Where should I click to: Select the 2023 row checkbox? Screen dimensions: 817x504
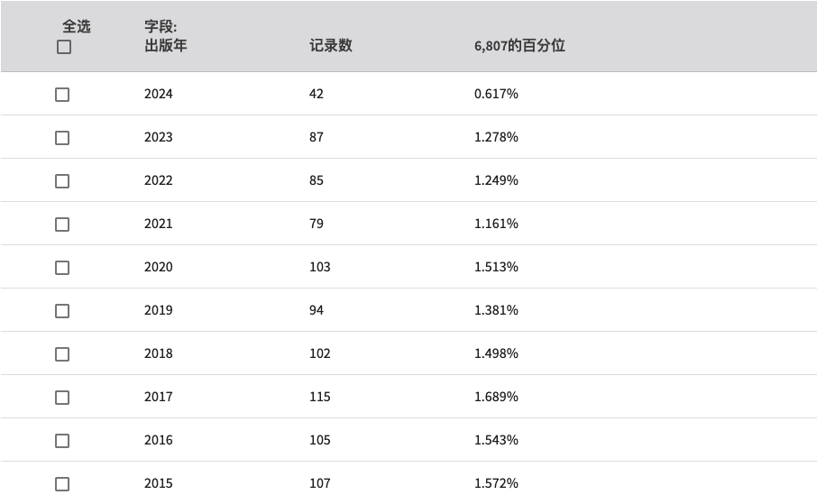62,138
